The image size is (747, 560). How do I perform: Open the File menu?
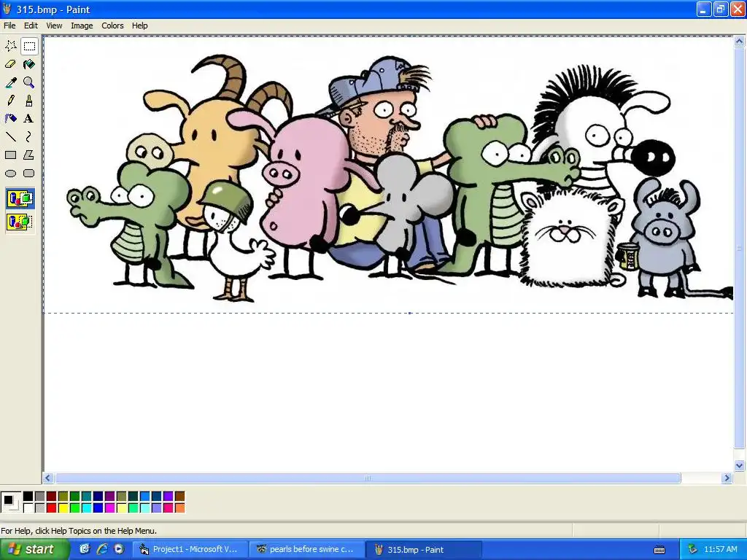pos(9,26)
